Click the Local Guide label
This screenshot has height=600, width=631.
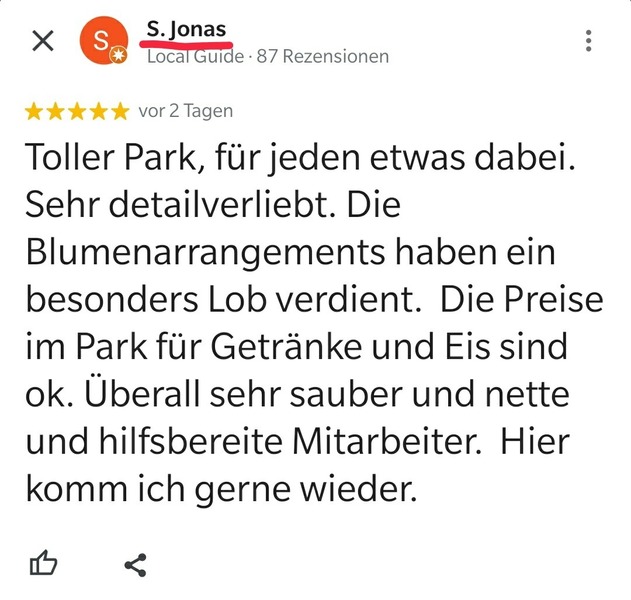pos(194,56)
